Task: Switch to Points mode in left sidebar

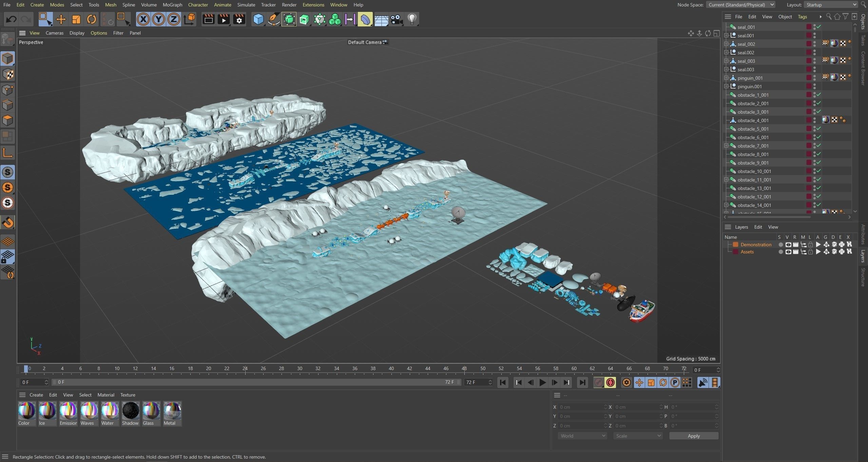Action: [7, 90]
